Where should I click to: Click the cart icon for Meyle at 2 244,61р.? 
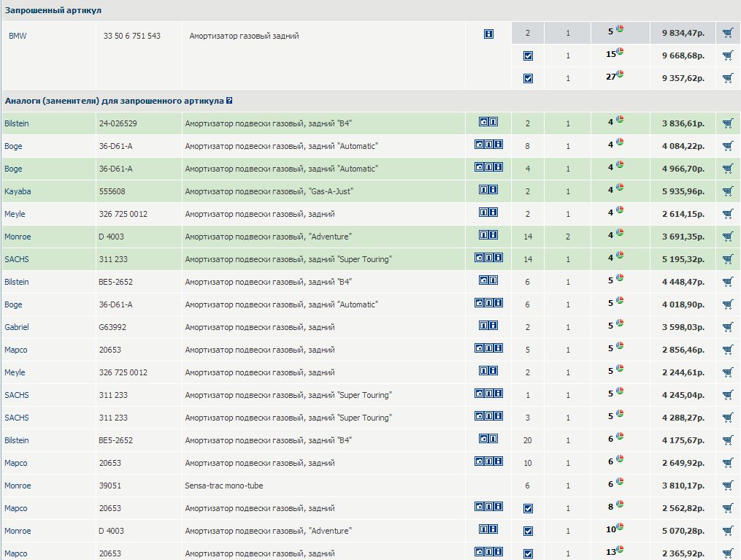[728, 372]
